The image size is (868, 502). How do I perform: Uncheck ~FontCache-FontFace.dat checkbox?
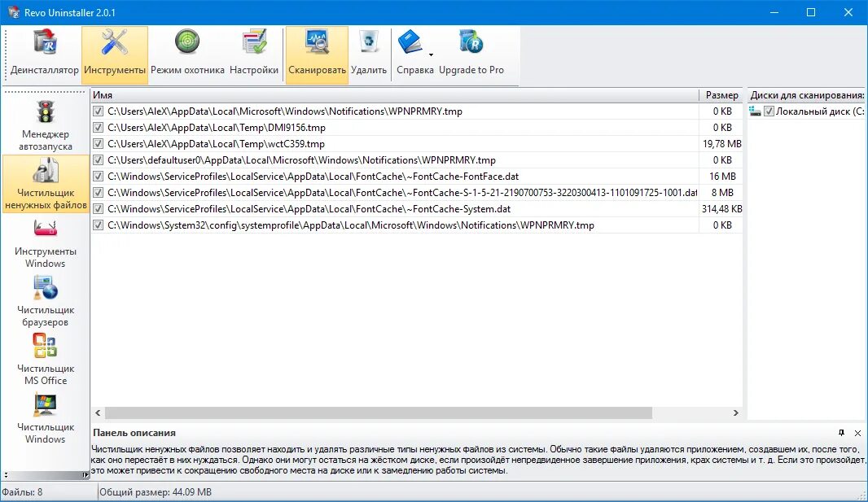click(98, 177)
